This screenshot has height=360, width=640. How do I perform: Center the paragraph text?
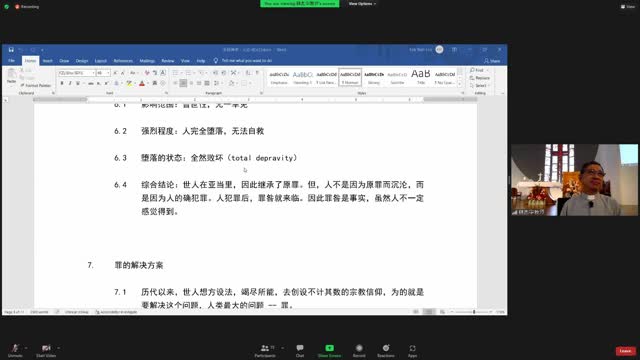click(183, 83)
